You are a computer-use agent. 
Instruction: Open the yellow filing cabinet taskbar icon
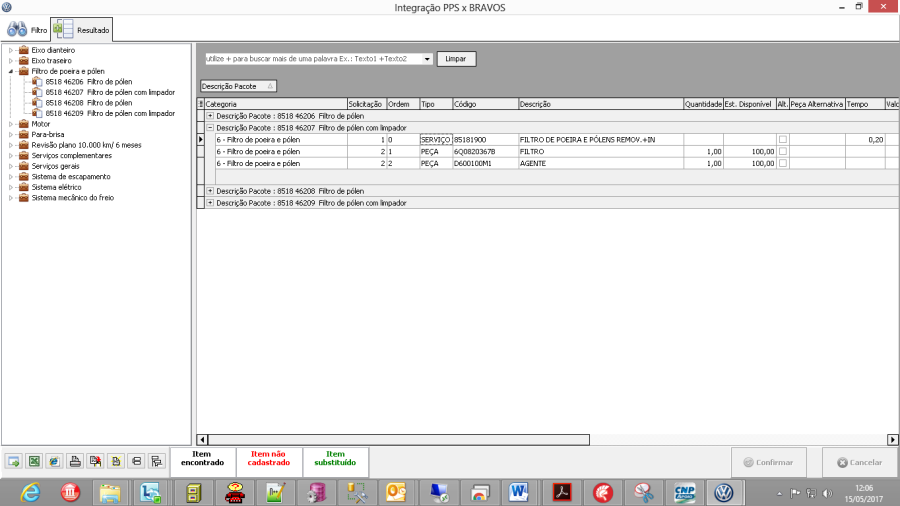[193, 493]
